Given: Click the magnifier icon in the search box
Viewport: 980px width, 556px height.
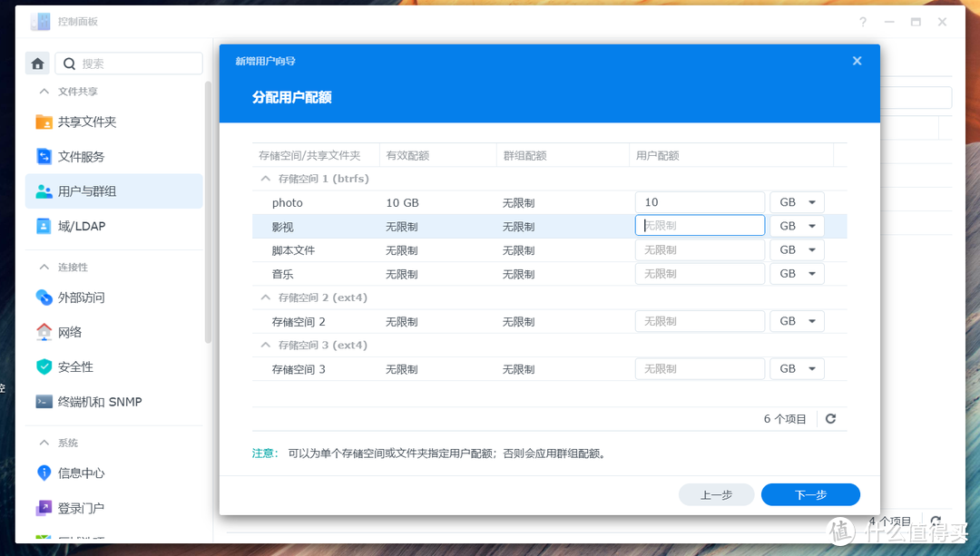Looking at the screenshot, I should point(68,63).
